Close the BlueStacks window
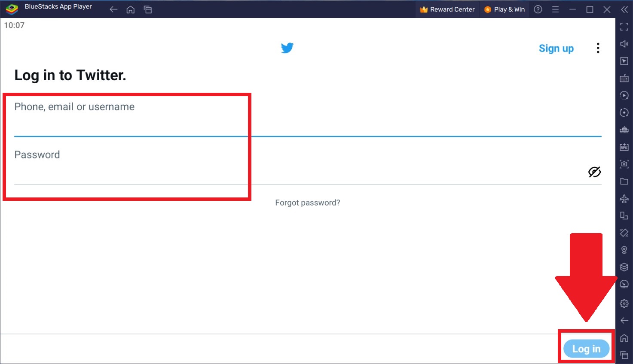The width and height of the screenshot is (633, 364). pyautogui.click(x=607, y=9)
